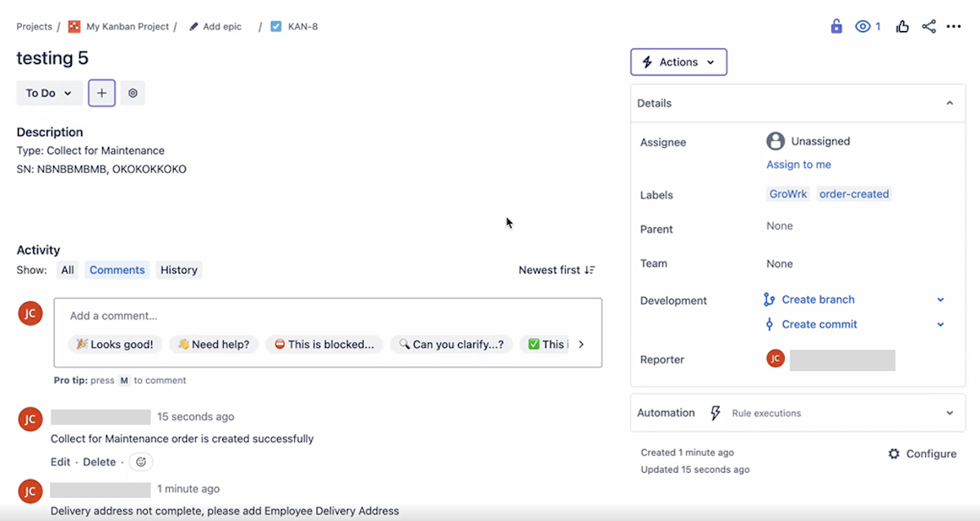Add an emoji reaction to the latest comment

(x=140, y=461)
